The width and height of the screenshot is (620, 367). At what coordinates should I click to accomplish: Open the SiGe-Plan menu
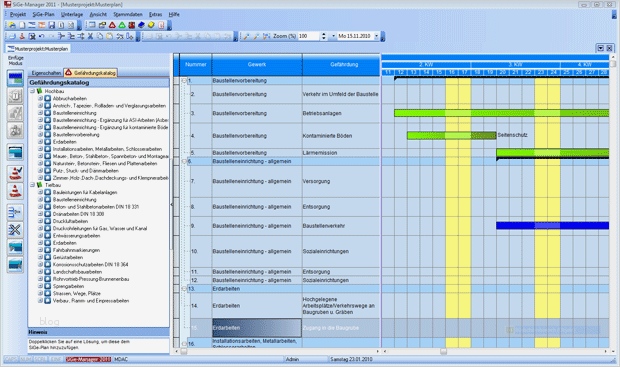43,14
